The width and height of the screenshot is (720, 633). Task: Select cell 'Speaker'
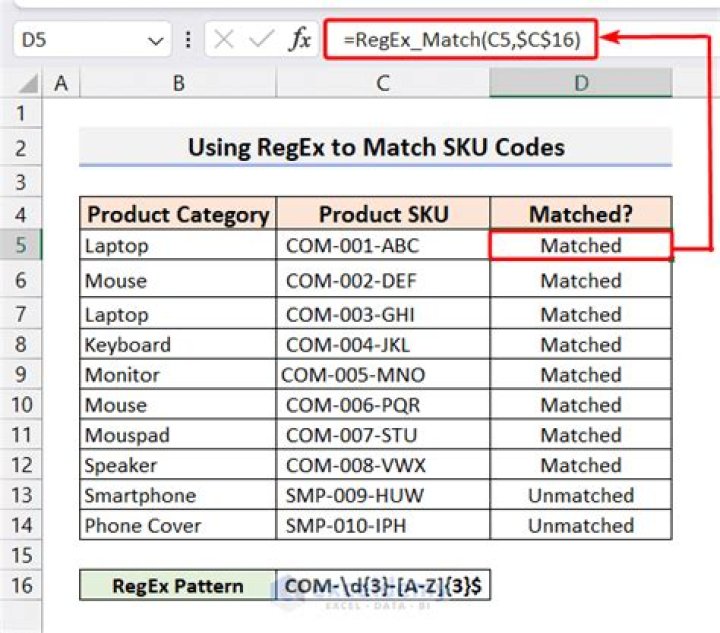tap(178, 465)
